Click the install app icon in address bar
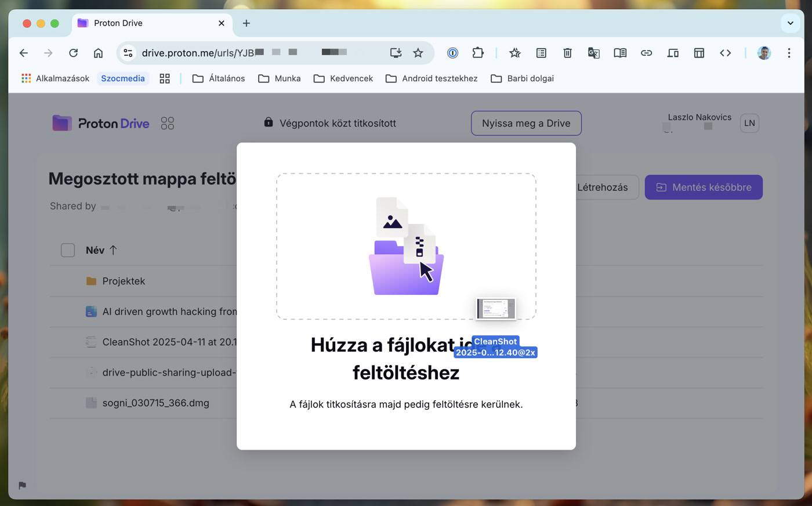Image resolution: width=812 pixels, height=506 pixels. 396,53
